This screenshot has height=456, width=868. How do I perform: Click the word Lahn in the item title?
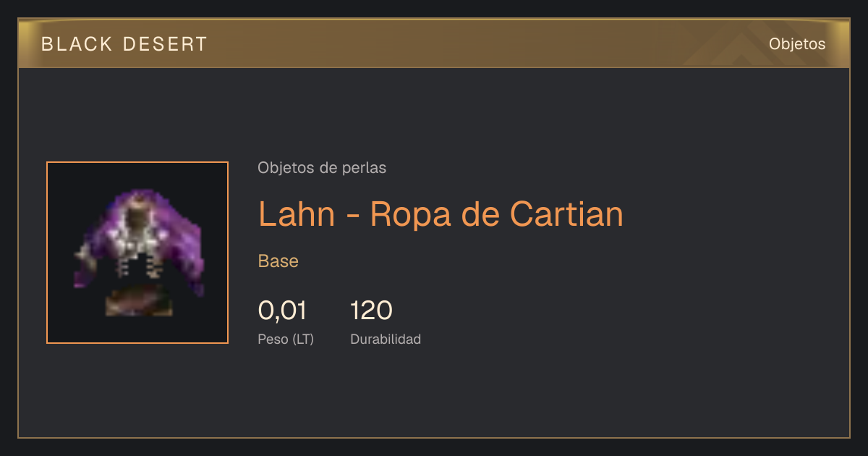pos(297,214)
